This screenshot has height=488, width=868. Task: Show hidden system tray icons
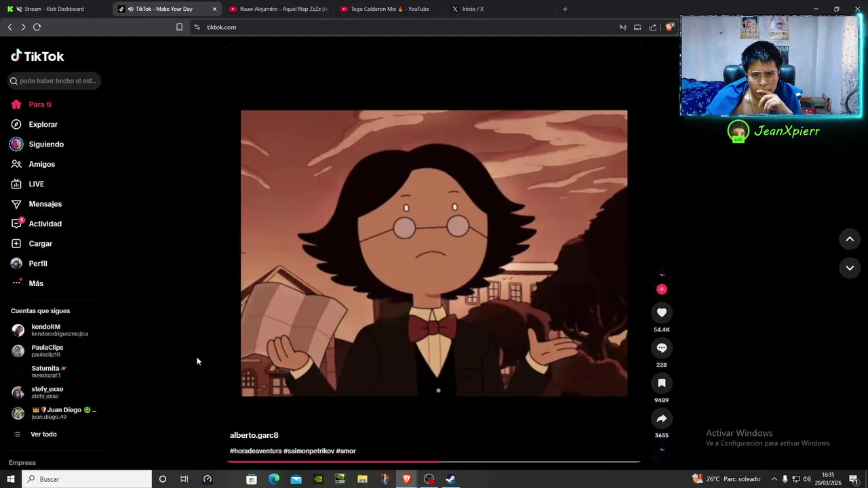coord(774,479)
